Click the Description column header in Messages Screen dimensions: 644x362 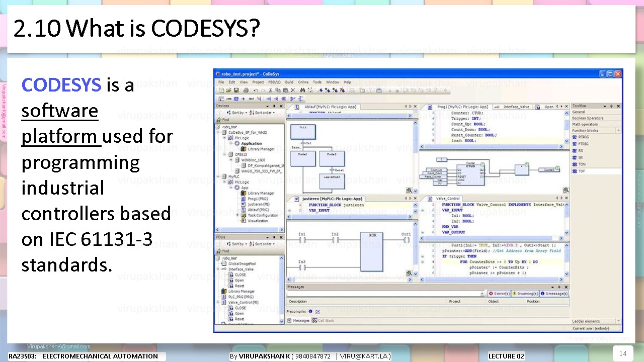(367, 301)
